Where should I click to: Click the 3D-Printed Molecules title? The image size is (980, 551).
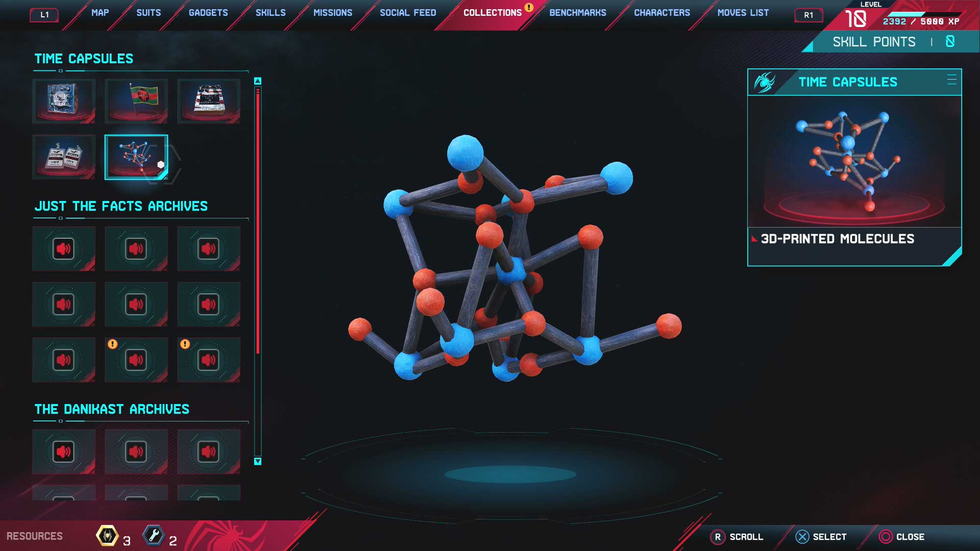point(837,239)
